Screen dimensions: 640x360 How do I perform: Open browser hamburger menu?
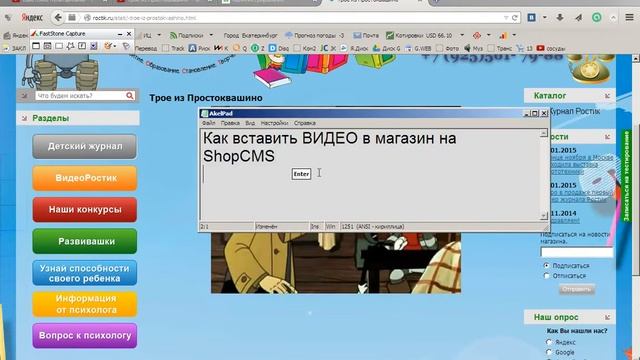pyautogui.click(x=629, y=17)
